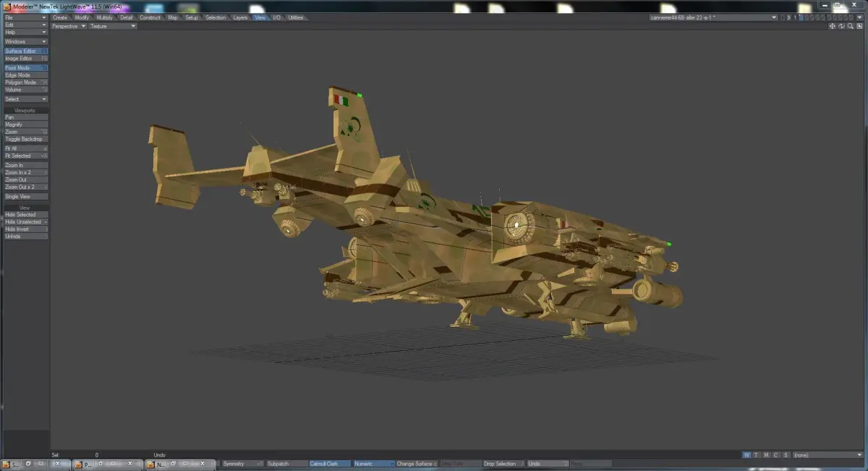Open the layer options dropdown arrow
The image size is (868, 471).
(x=859, y=17)
